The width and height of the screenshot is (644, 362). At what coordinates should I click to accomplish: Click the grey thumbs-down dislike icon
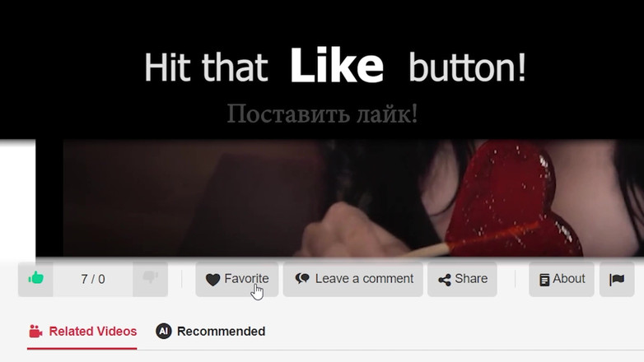[x=151, y=277]
